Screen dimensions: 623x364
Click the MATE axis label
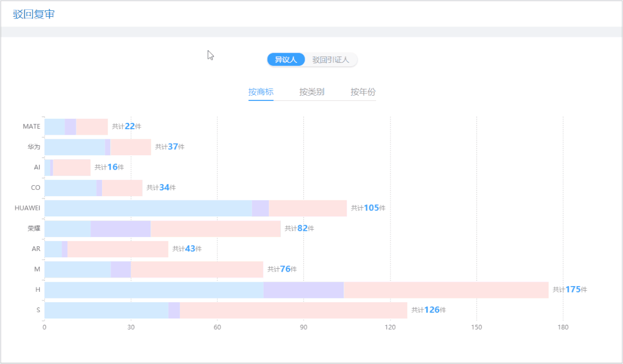tap(31, 126)
